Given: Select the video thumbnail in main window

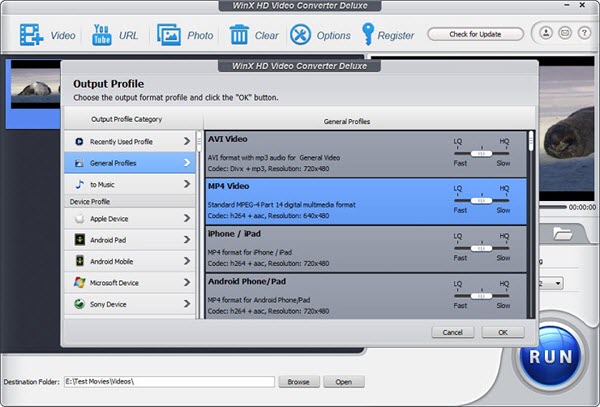Looking at the screenshot, I should pyautogui.click(x=35, y=84).
